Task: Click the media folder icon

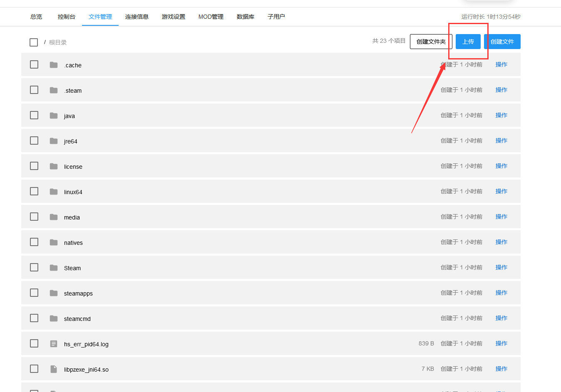Action: tap(54, 217)
